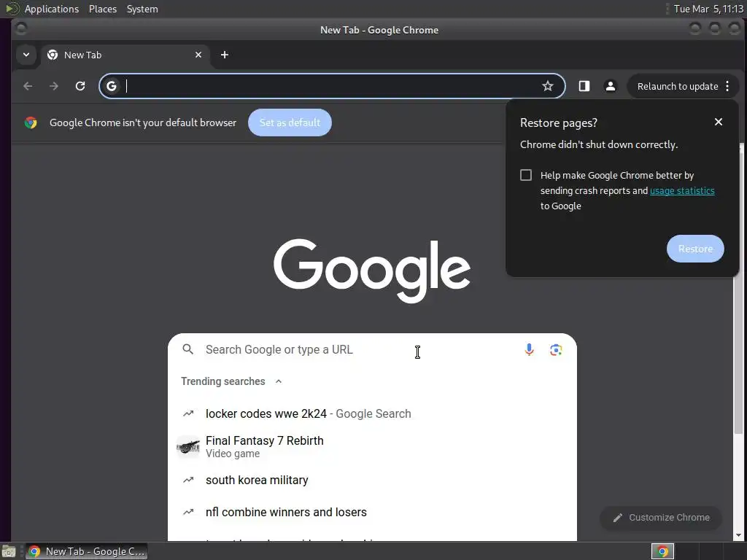This screenshot has height=560, width=747.
Task: Click Relaunch to update
Action: click(678, 86)
